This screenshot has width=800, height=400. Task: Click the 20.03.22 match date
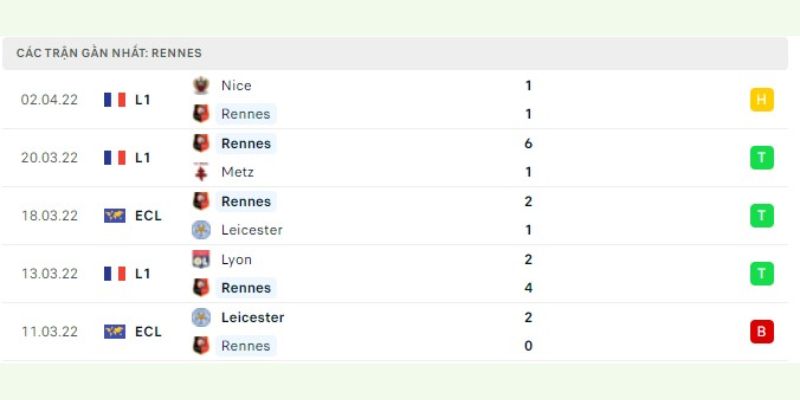(x=49, y=158)
